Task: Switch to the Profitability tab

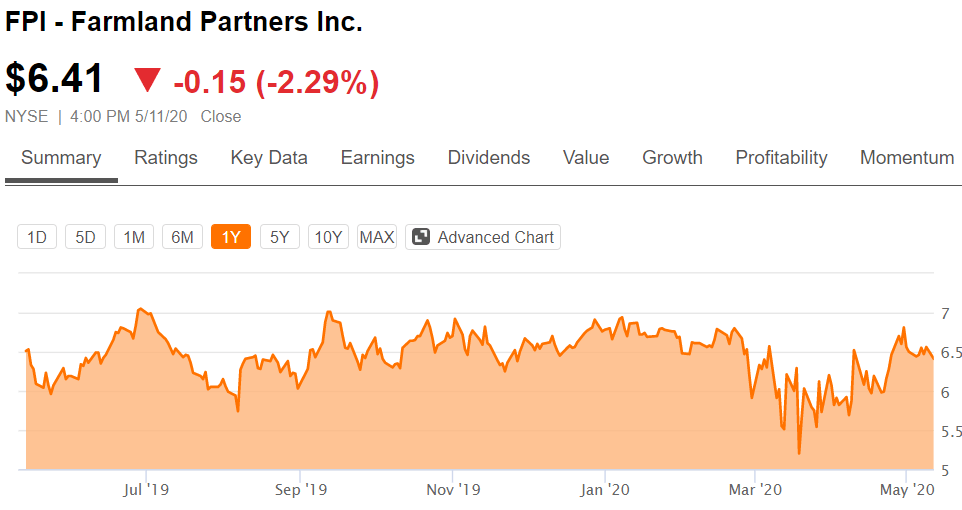Action: (781, 158)
